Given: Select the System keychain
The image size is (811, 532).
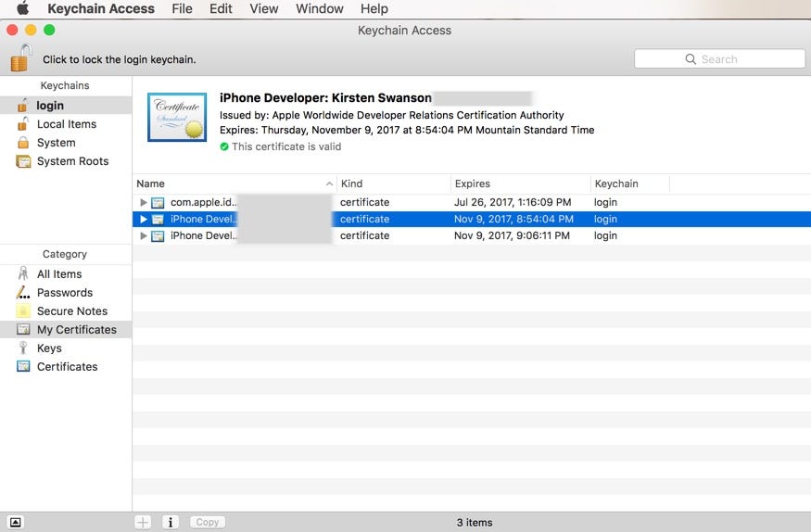Looking at the screenshot, I should [66, 143].
